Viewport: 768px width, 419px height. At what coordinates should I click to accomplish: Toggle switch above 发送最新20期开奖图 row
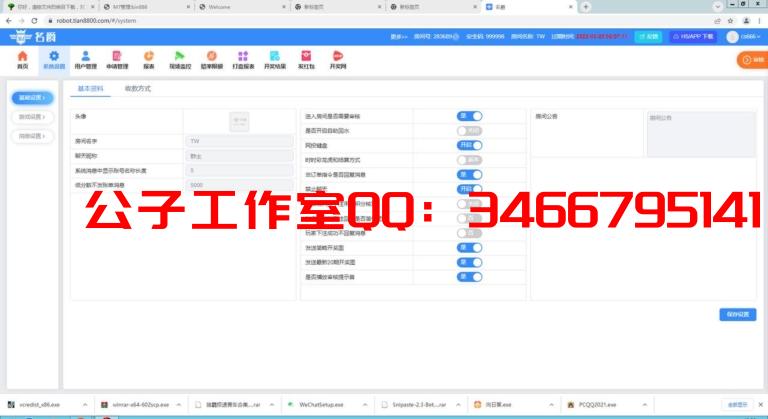point(469,247)
